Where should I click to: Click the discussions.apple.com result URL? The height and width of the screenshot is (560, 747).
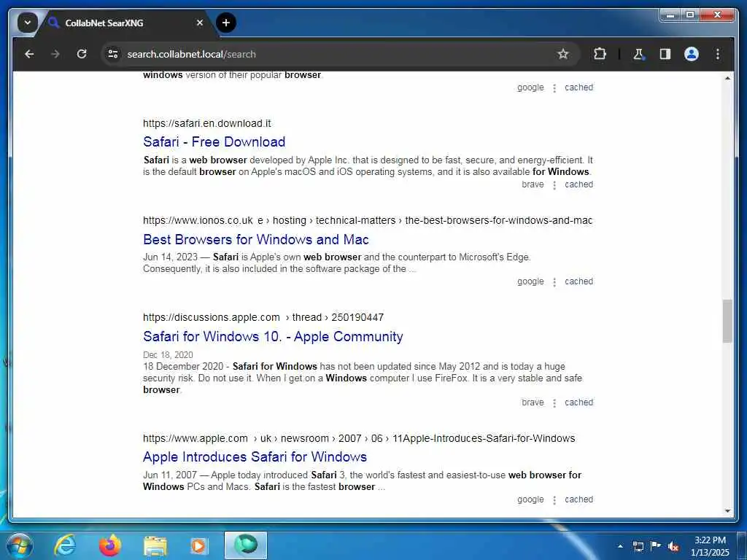click(263, 317)
